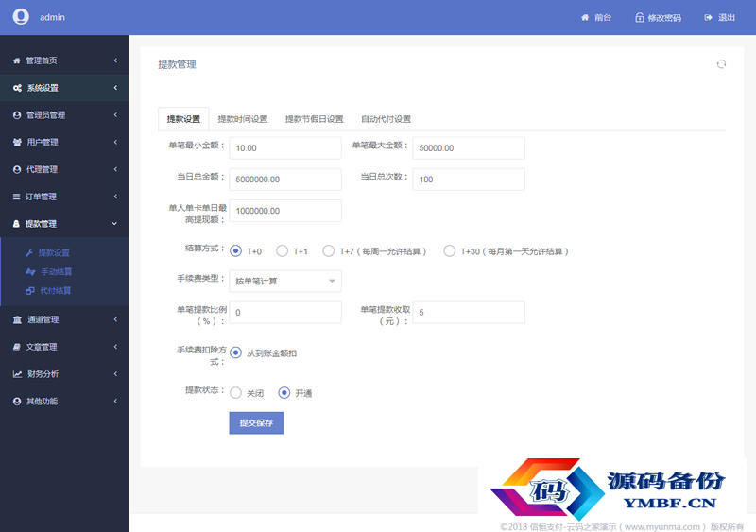Expand the 文章管理 menu chevron
This screenshot has height=532, width=756.
click(115, 347)
